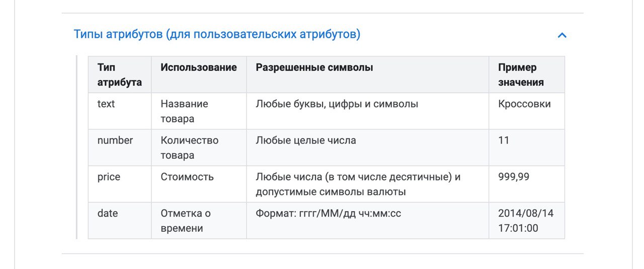Select the 'Использование' column header

pyautogui.click(x=199, y=75)
